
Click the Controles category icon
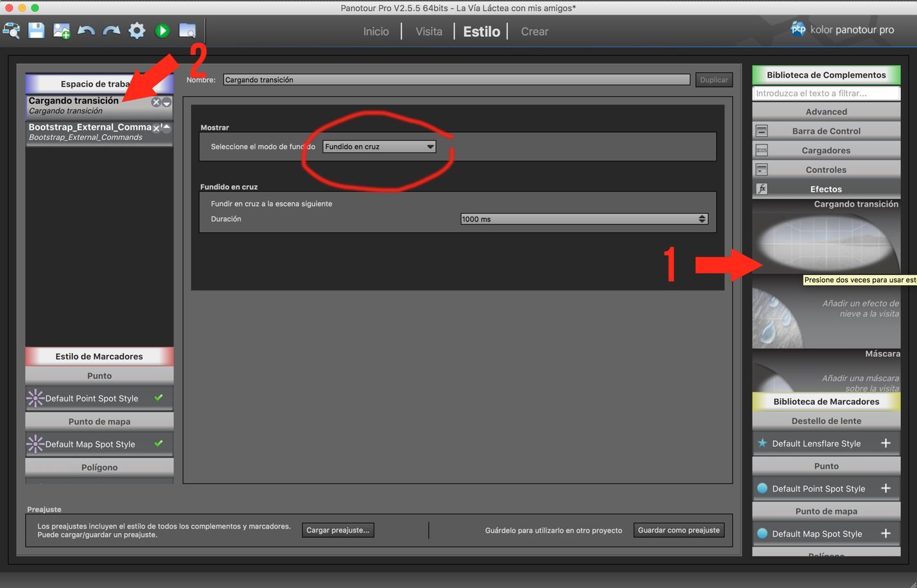point(761,170)
